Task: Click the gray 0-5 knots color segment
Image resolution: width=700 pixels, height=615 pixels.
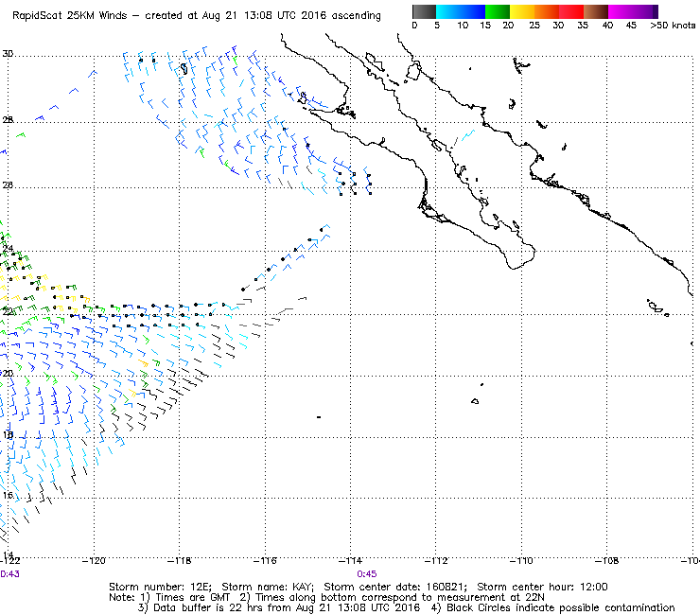Action: (425, 11)
